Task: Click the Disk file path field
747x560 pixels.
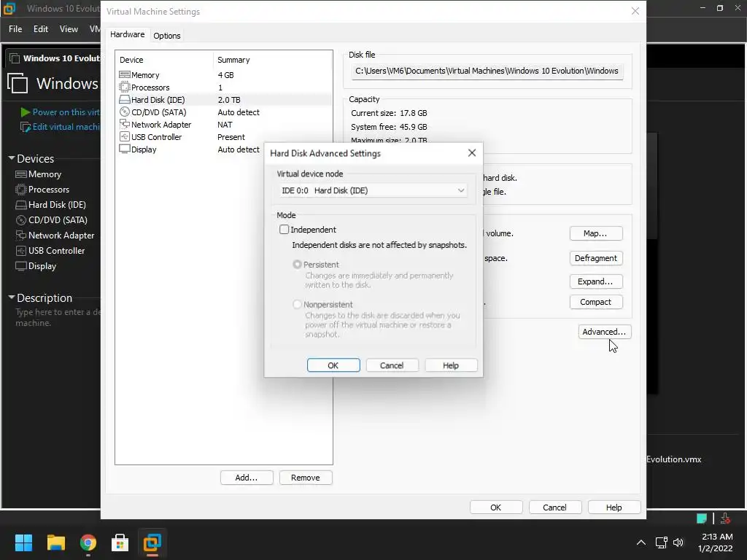Action: tap(487, 71)
